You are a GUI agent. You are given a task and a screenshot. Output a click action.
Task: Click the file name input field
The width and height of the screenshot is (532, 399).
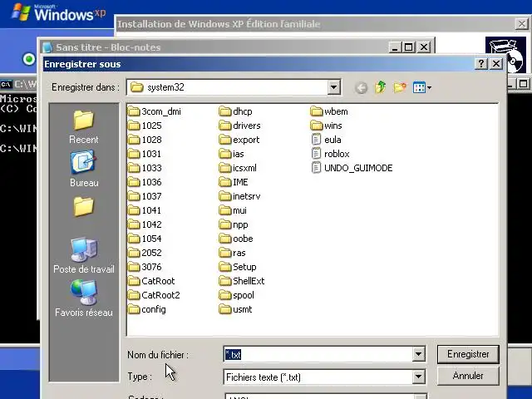point(318,355)
